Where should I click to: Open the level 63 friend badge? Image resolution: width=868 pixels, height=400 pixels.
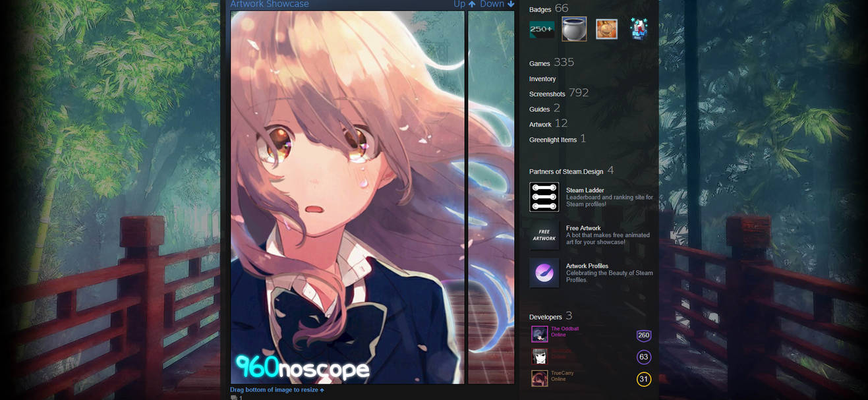click(644, 357)
